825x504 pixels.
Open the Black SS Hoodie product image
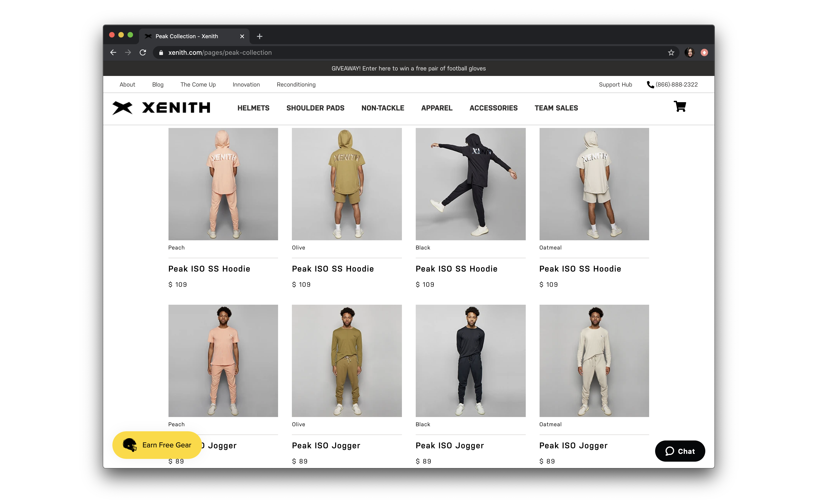(471, 184)
